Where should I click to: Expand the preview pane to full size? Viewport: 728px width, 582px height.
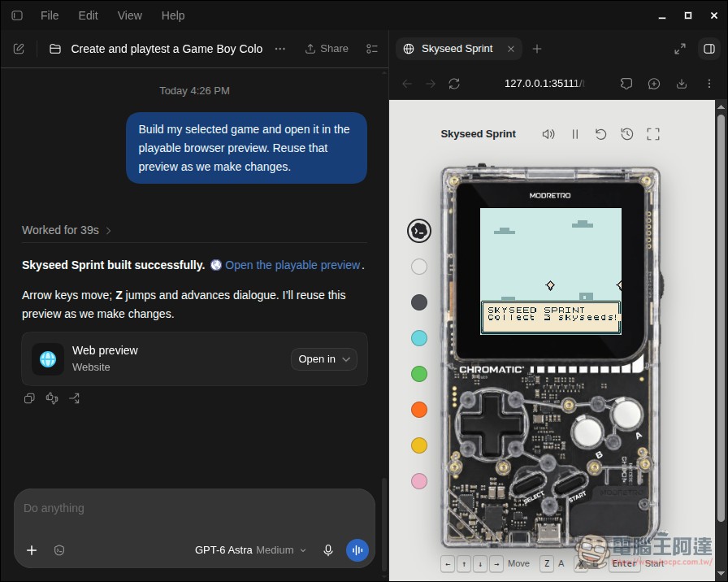pyautogui.click(x=680, y=49)
